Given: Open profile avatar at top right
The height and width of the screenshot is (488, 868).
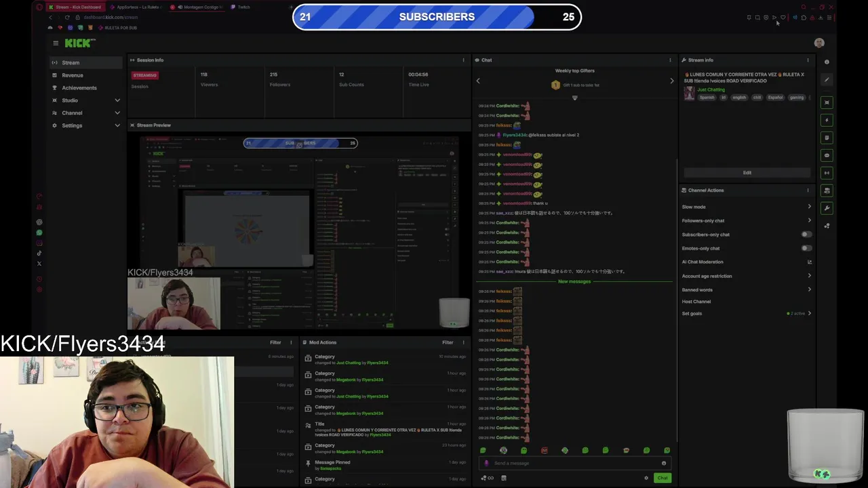Looking at the screenshot, I should (819, 43).
